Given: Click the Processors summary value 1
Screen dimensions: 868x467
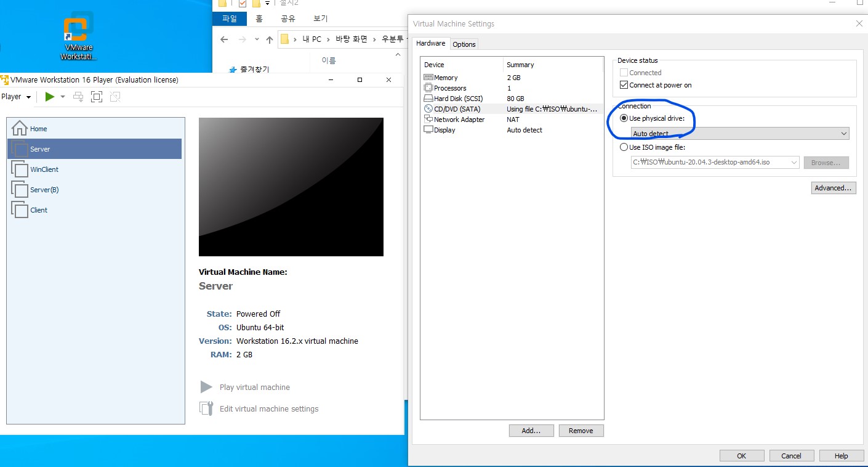Looking at the screenshot, I should pyautogui.click(x=509, y=88).
